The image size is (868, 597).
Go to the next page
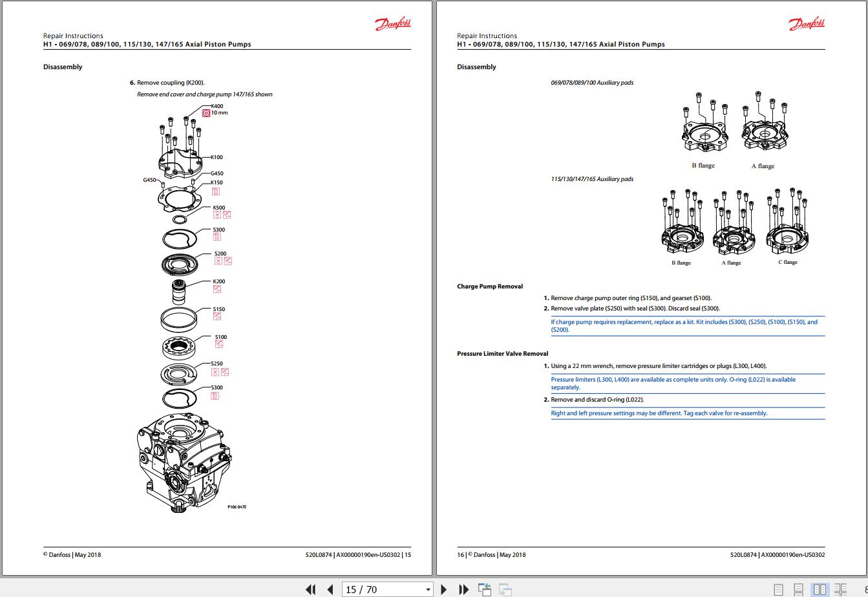(x=444, y=589)
